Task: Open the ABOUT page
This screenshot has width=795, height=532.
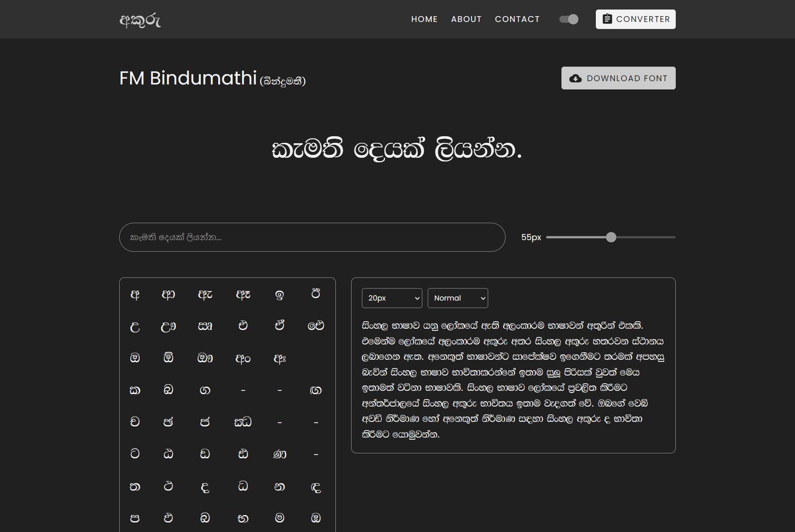Action: [x=466, y=19]
